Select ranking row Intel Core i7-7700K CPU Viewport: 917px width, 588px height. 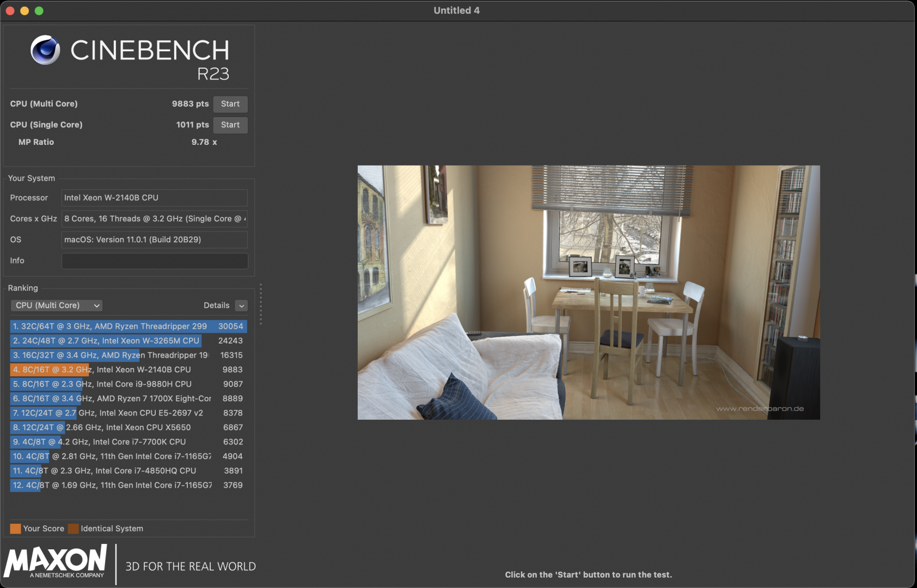pos(129,442)
